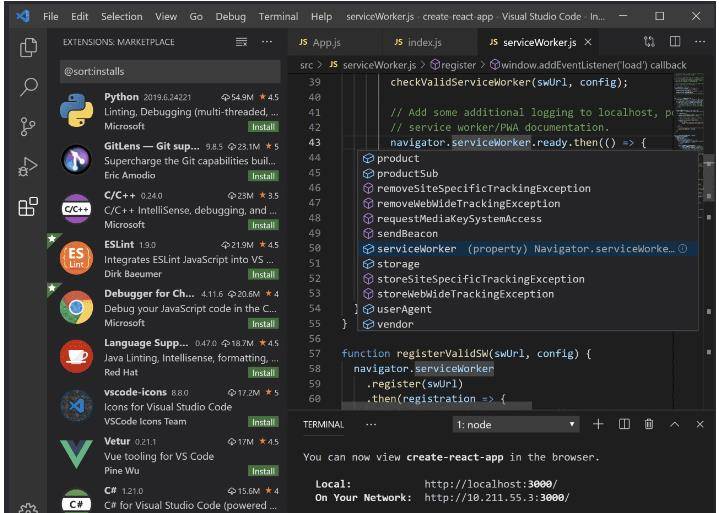The height and width of the screenshot is (513, 719).
Task: Create a new terminal with plus icon
Action: [598, 424]
